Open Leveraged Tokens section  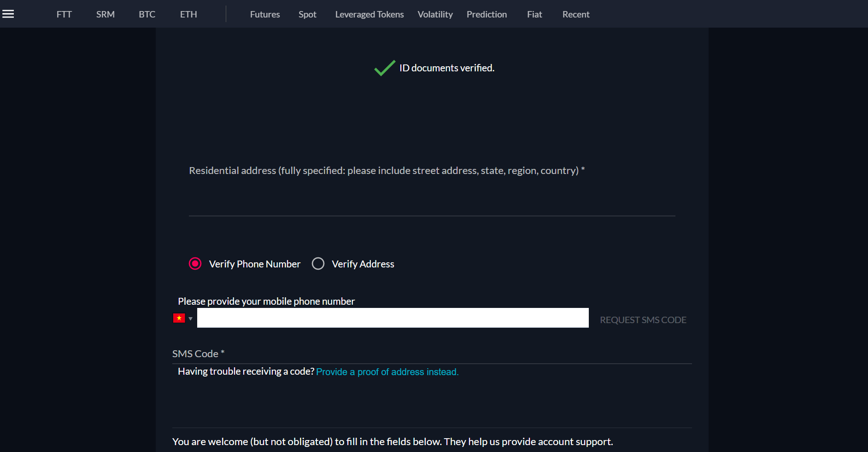(369, 14)
